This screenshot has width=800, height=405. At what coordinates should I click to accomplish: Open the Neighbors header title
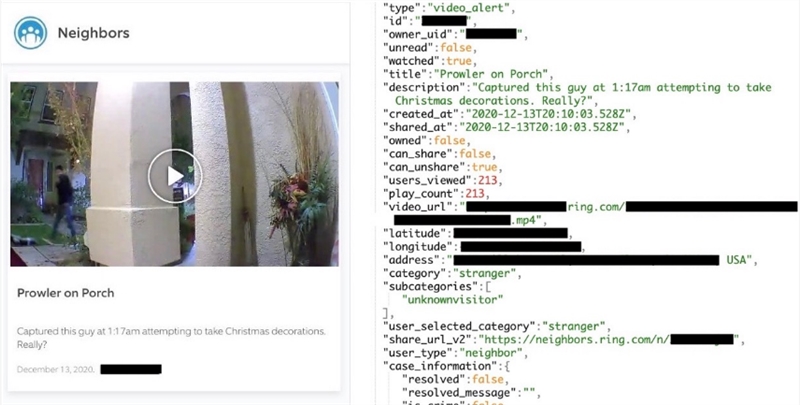coord(93,33)
